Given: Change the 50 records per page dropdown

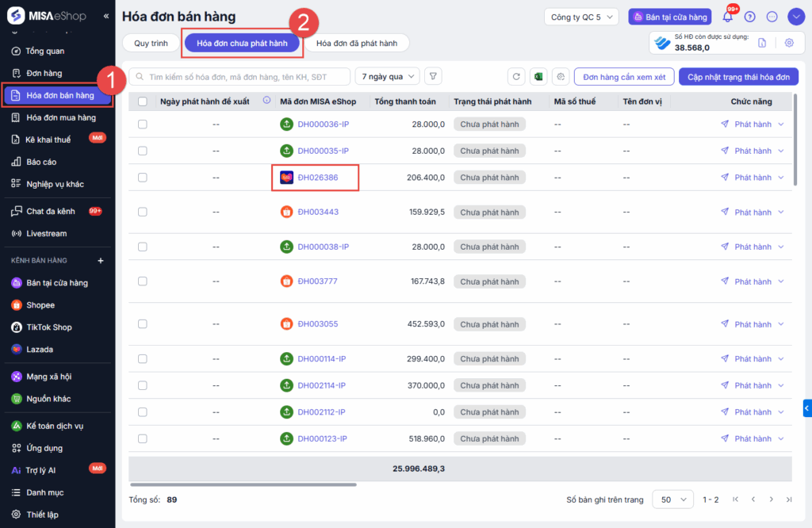Looking at the screenshot, I should pos(672,499).
